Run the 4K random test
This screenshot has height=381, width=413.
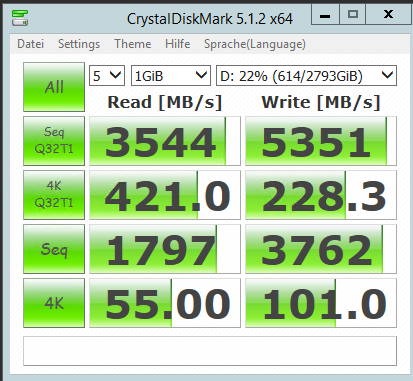[54, 303]
